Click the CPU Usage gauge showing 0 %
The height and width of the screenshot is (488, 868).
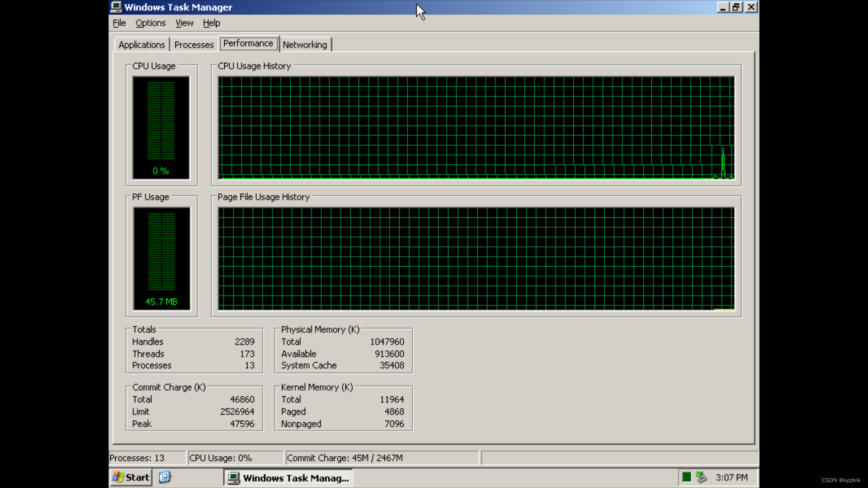[161, 127]
